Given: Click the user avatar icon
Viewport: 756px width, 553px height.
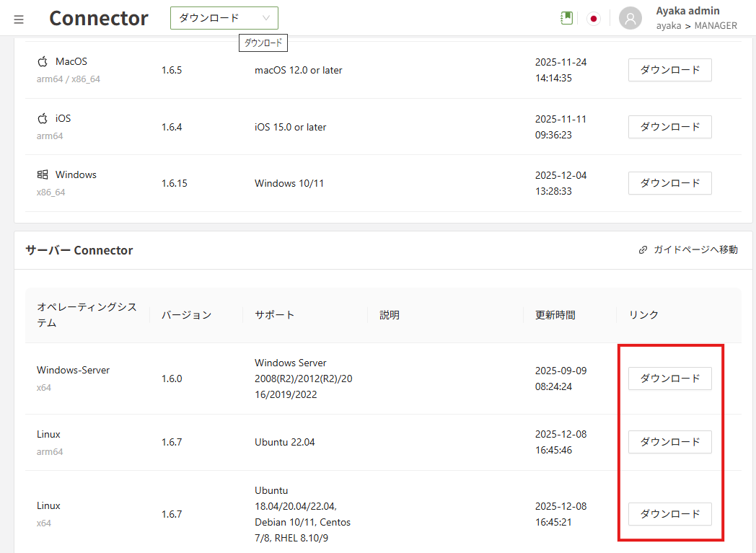Looking at the screenshot, I should [x=630, y=19].
